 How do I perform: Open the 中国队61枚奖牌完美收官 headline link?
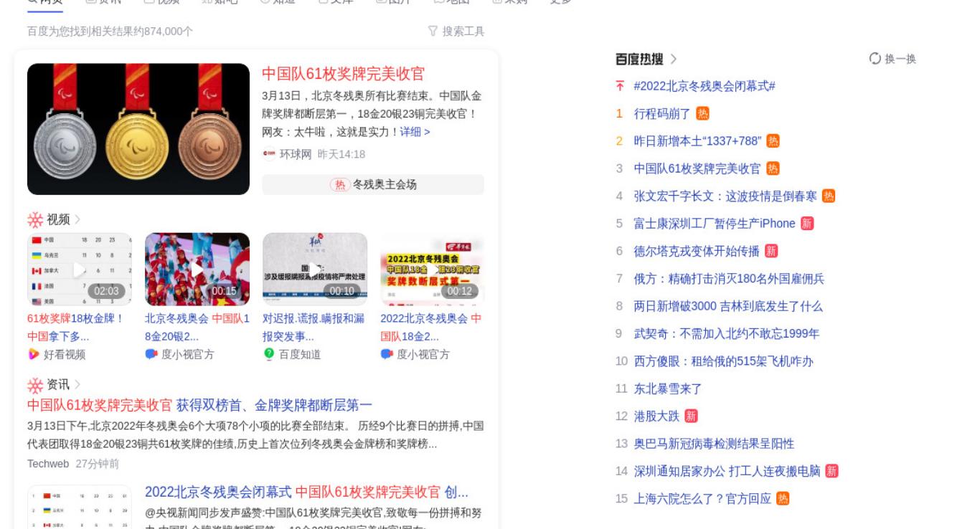pyautogui.click(x=344, y=74)
